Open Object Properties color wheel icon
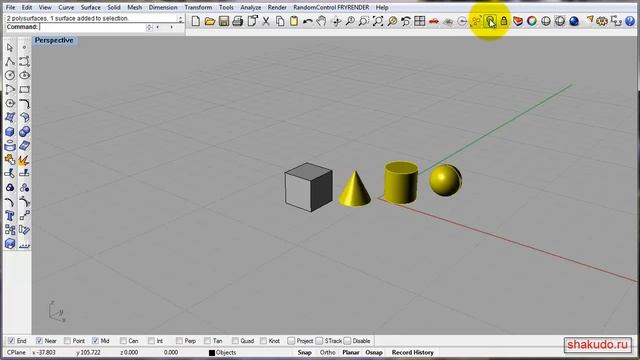Screen dimensions: 640x360 coord(531,21)
